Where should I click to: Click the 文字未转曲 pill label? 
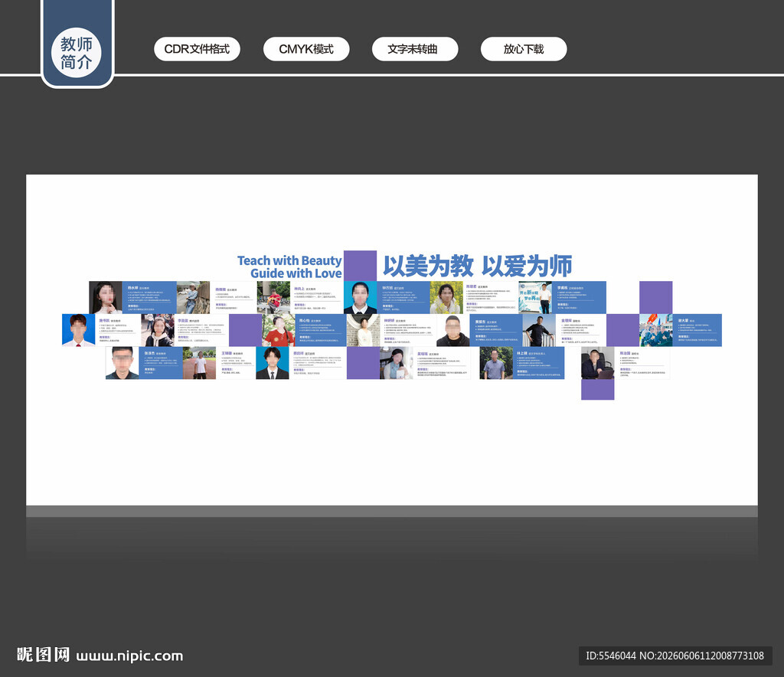point(414,49)
